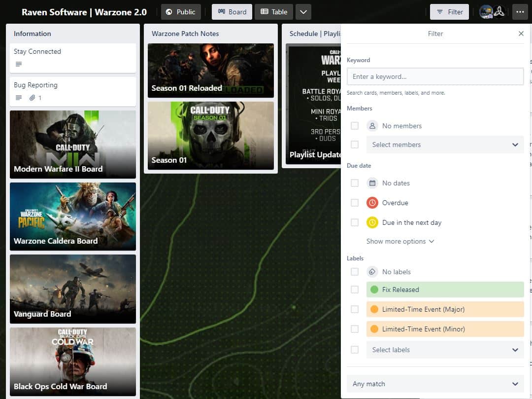Click the Filter button in header
The image size is (532, 399).
pos(449,12)
